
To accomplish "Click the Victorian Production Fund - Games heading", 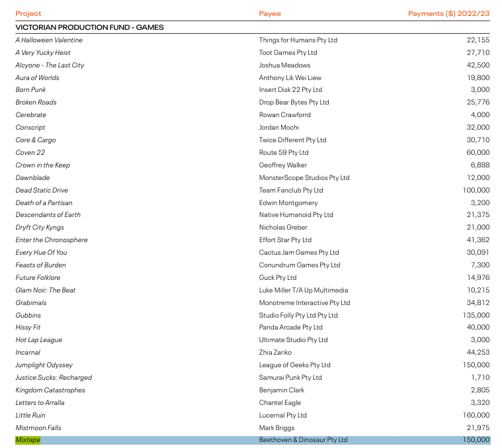I will tap(90, 27).
